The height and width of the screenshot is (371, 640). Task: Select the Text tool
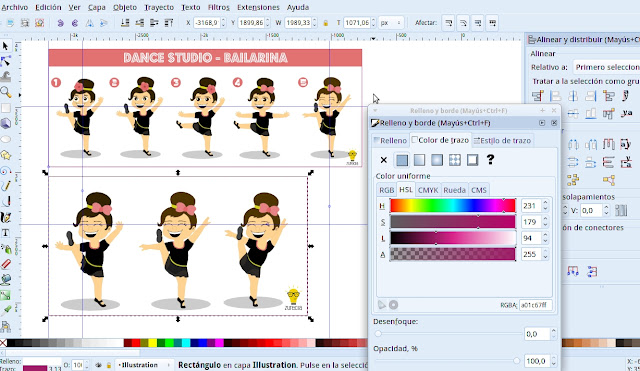pyautogui.click(x=5, y=233)
